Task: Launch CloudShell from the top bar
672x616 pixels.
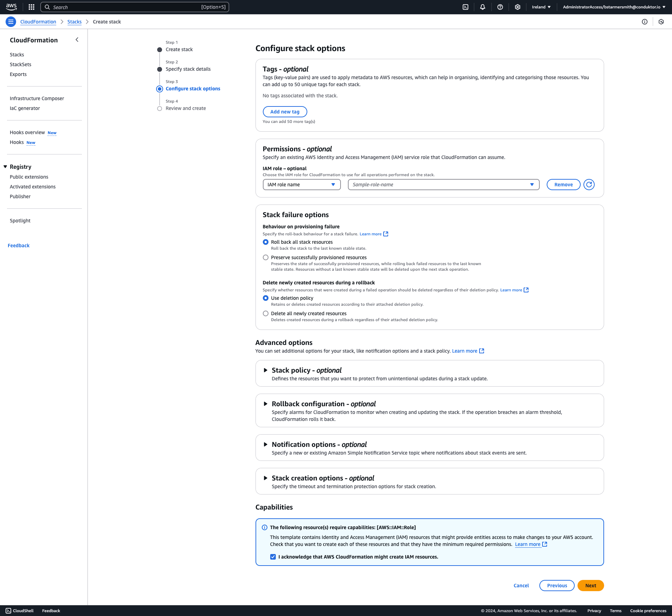Action: (465, 7)
